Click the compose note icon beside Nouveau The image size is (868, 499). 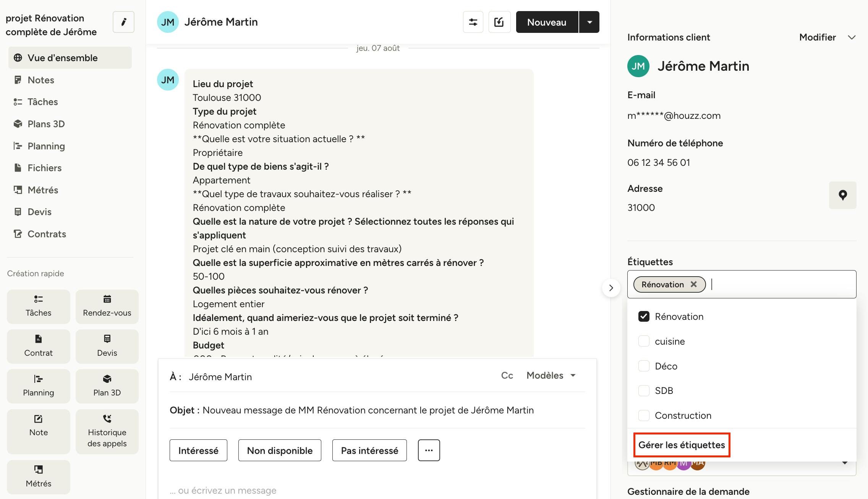(499, 22)
